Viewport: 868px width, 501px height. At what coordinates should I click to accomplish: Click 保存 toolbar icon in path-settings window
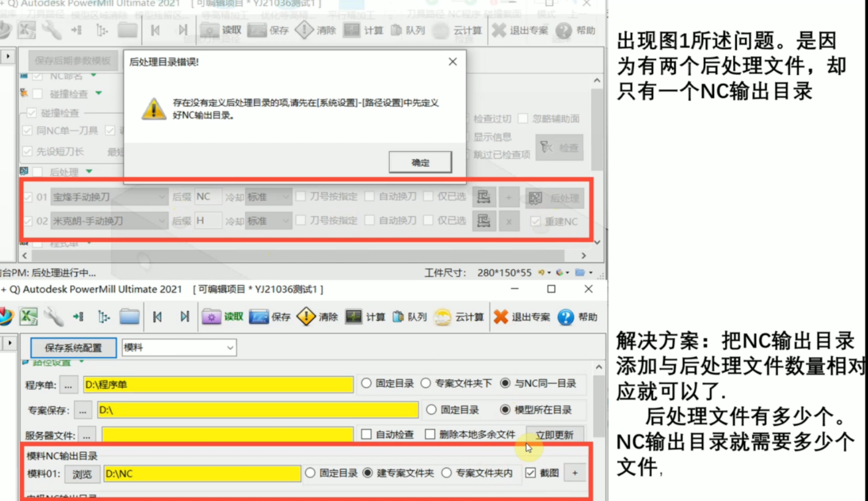click(259, 317)
